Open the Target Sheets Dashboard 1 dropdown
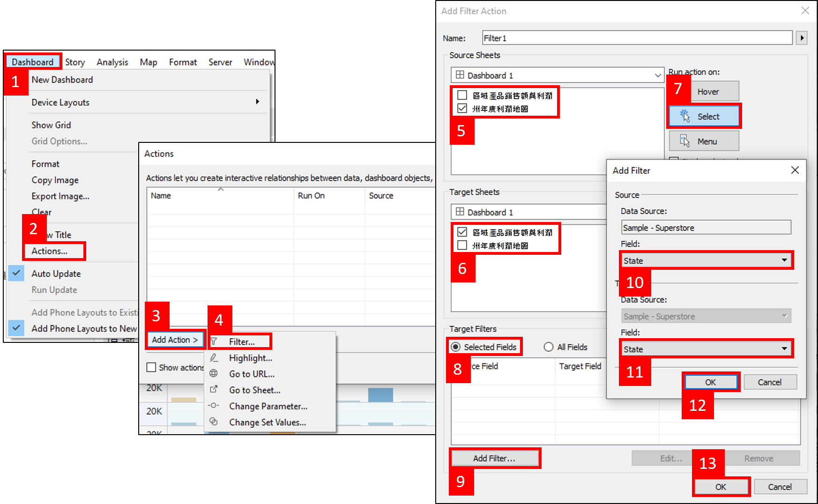The width and height of the screenshot is (818, 504). click(x=528, y=212)
